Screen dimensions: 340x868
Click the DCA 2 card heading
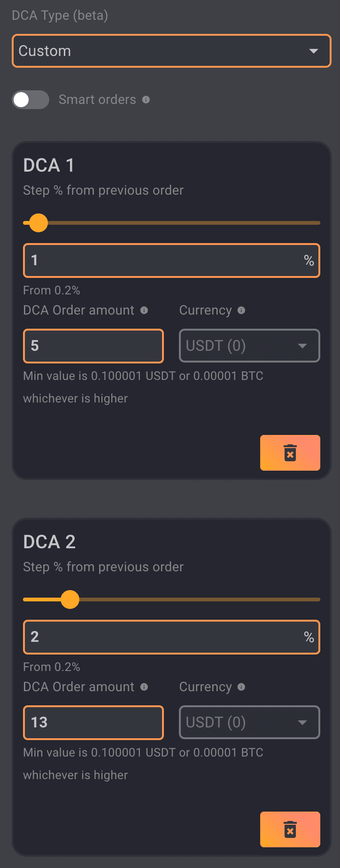tap(49, 542)
